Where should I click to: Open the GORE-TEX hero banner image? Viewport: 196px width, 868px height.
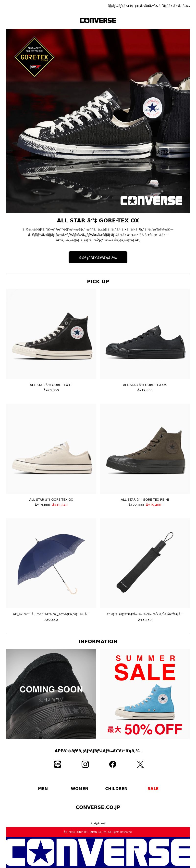pyautogui.click(x=98, y=121)
